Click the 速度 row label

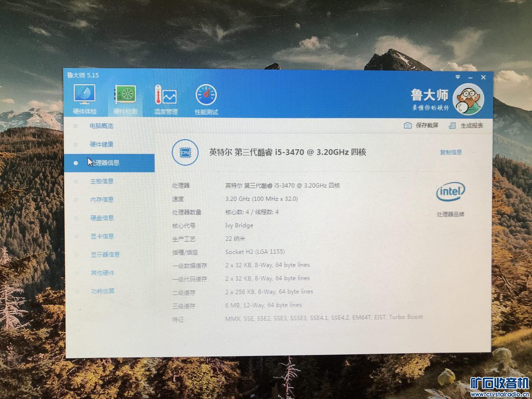[x=178, y=199]
